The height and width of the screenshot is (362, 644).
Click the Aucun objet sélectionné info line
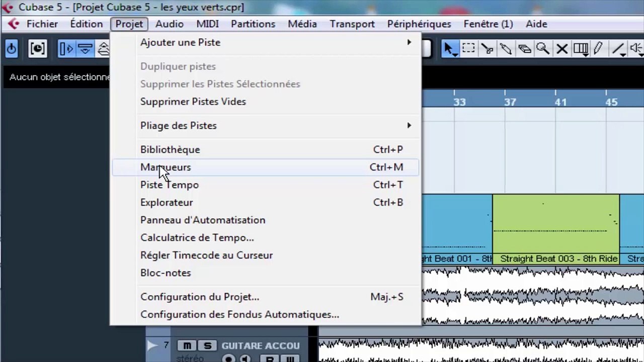pos(59,77)
